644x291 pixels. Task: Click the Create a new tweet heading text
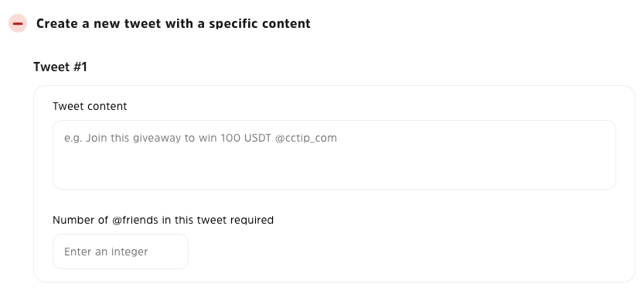point(173,23)
